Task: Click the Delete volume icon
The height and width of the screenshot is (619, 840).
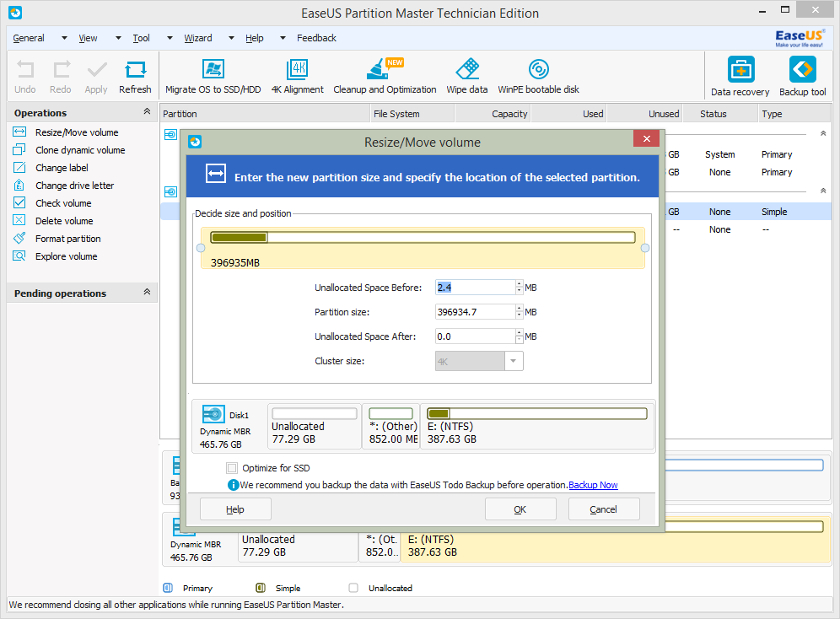Action: [19, 220]
